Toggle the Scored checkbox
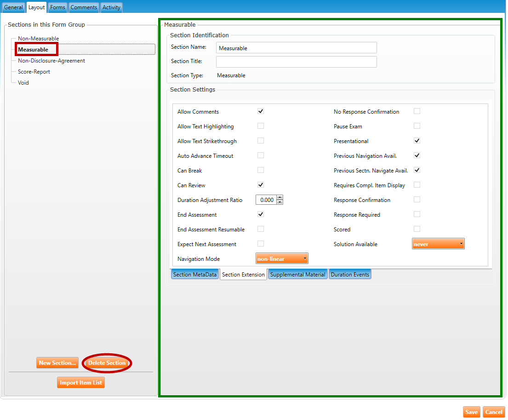 417,229
